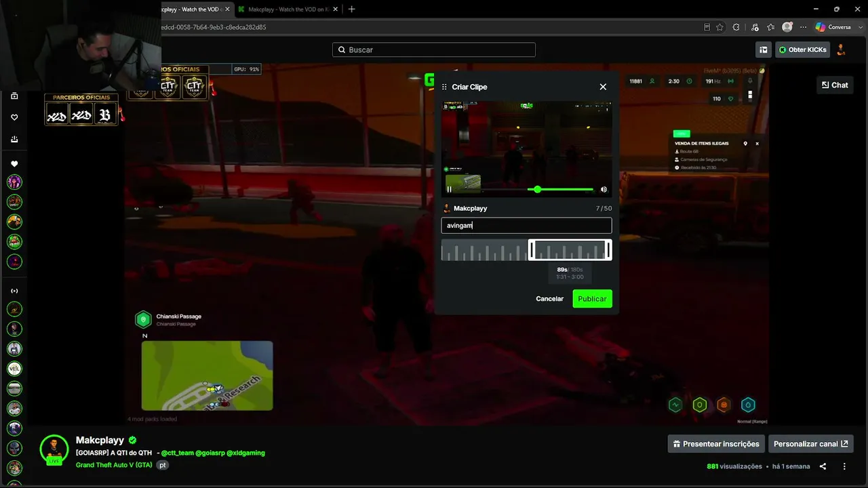
Task: Click the location pin in VENDA DE ITENS ILEGAIS
Action: (x=745, y=144)
